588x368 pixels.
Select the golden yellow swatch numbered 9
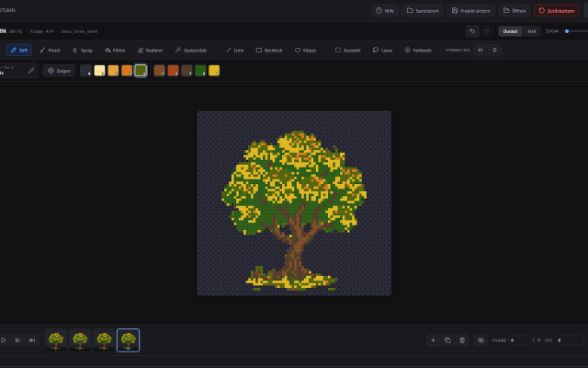pos(214,71)
